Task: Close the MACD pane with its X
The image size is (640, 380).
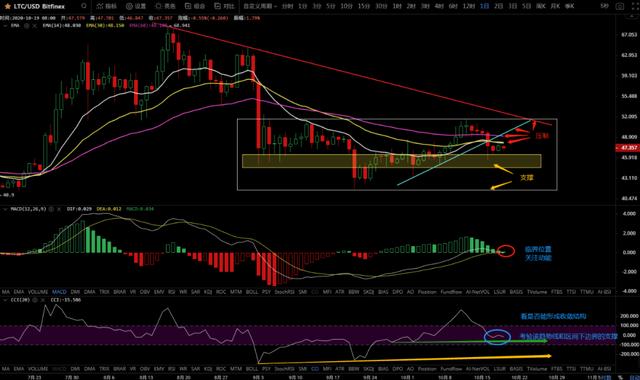Action: tap(59, 209)
